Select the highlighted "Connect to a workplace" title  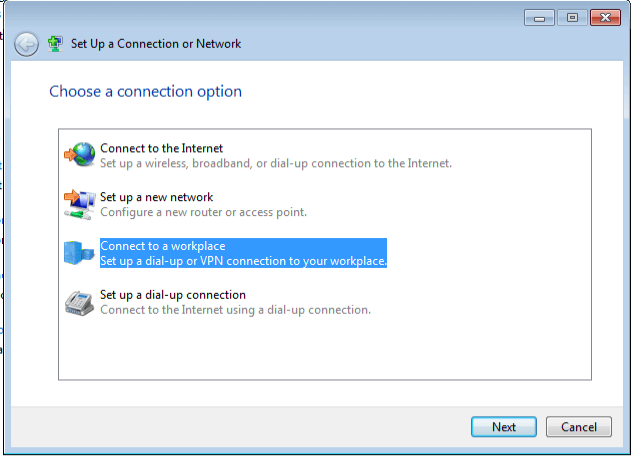coord(163,246)
